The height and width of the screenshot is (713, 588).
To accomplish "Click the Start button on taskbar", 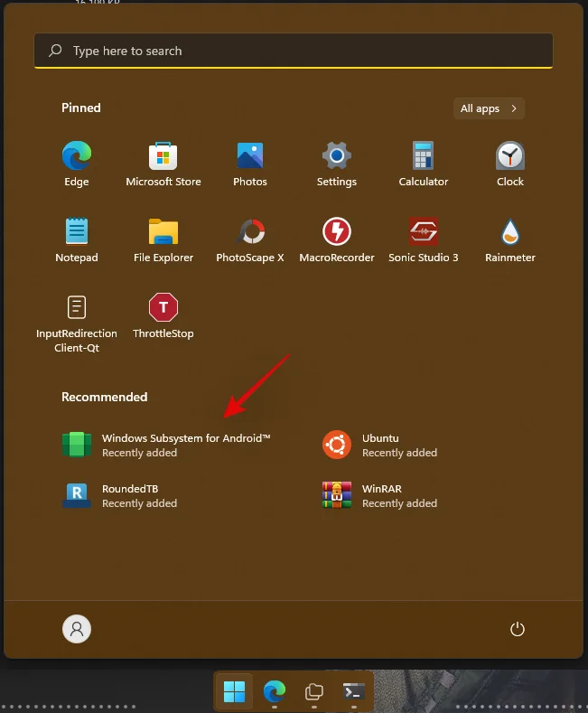I will click(234, 691).
